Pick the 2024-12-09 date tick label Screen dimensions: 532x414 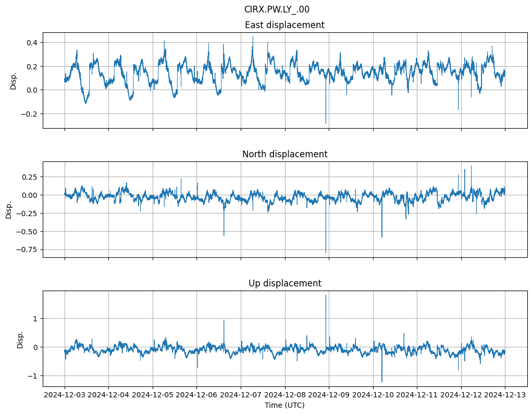tap(329, 395)
